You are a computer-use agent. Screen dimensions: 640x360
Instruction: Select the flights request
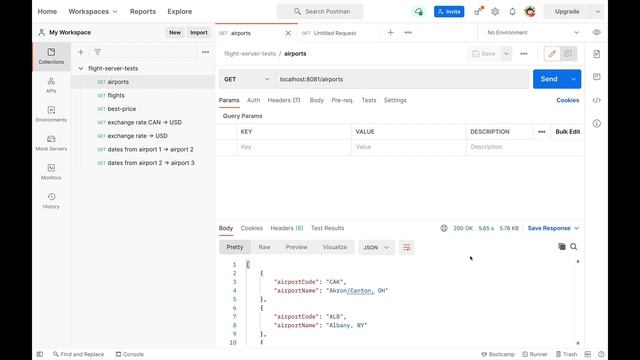143,96
